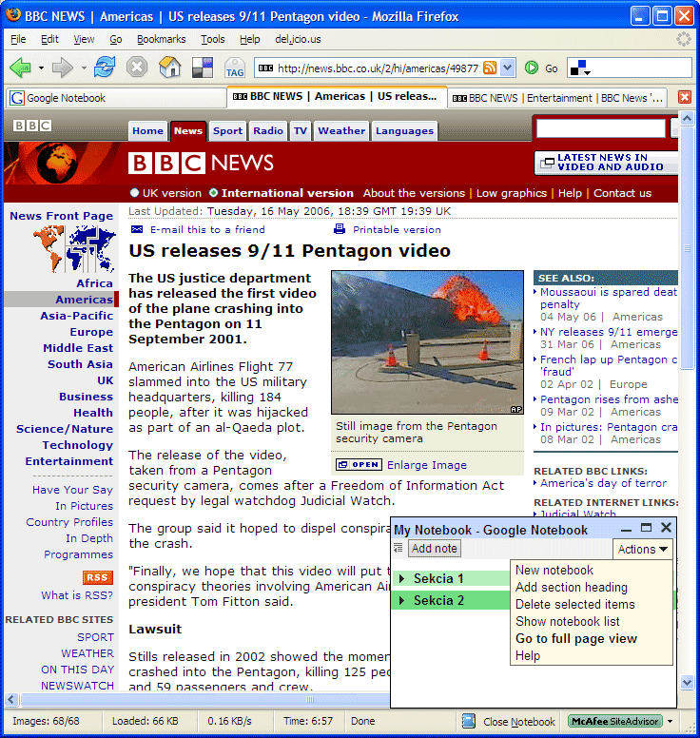Close the Google Notebook mini window
The image size is (700, 738).
coord(666,528)
